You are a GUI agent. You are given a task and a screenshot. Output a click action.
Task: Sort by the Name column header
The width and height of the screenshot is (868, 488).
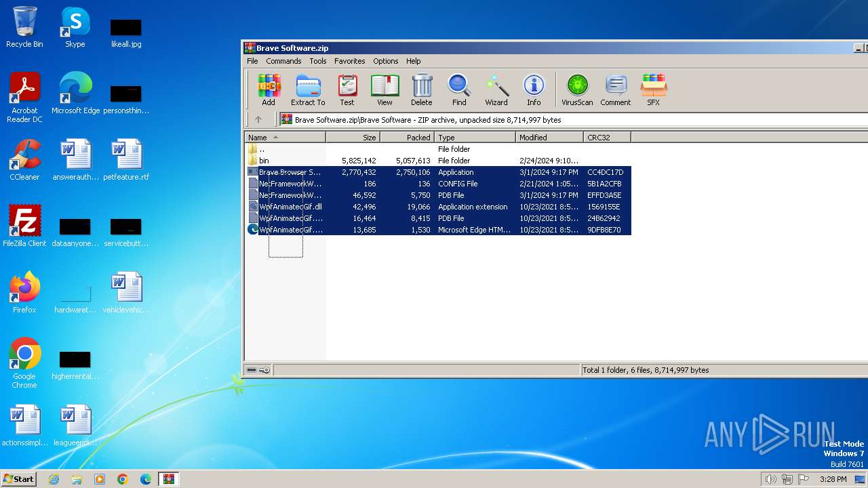[285, 137]
